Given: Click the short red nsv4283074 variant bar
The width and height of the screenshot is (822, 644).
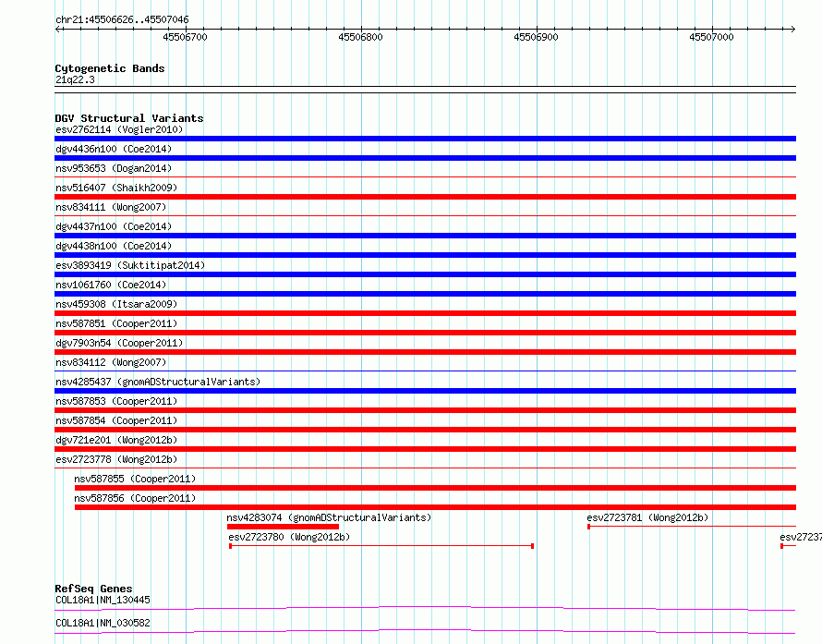Looking at the screenshot, I should point(284,527).
